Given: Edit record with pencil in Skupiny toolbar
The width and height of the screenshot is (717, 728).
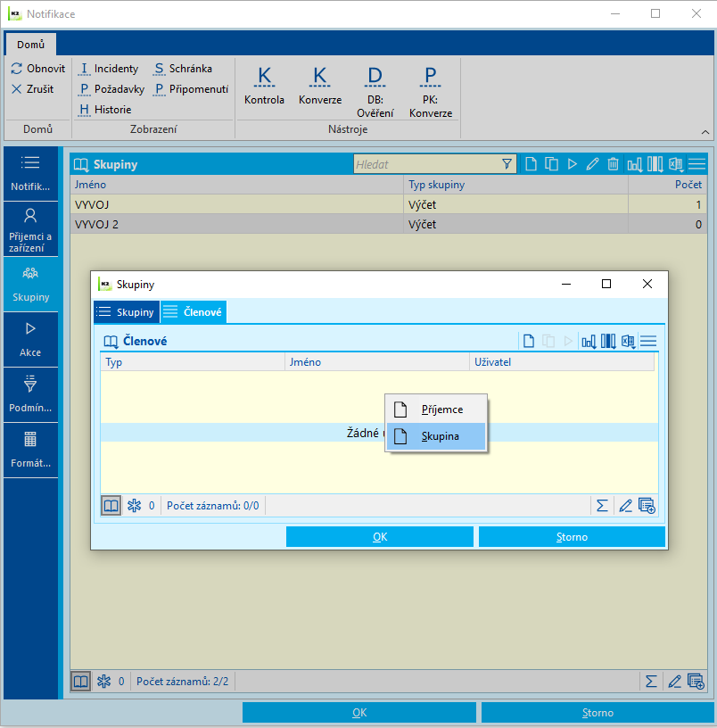Looking at the screenshot, I should (x=592, y=164).
